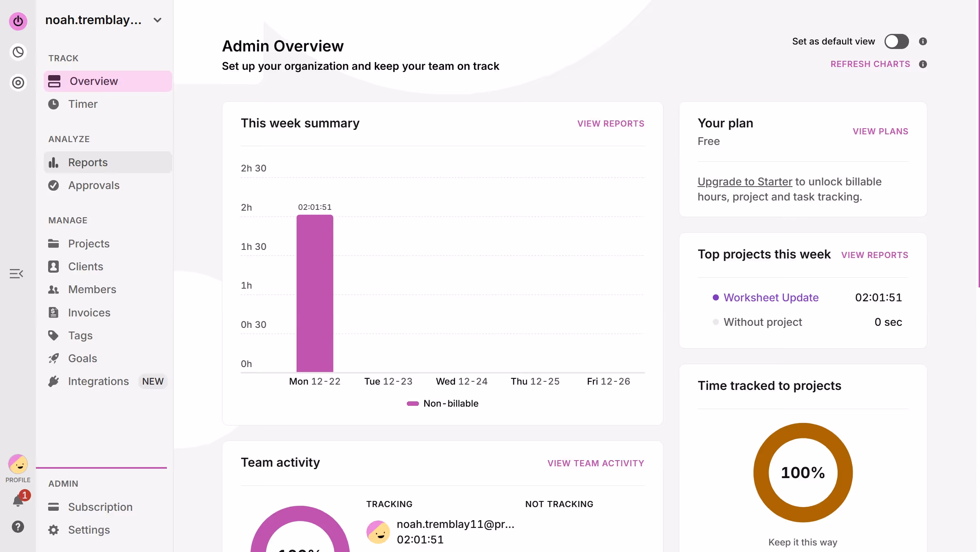Click VIEW TEAM ACTIVITY link
980x552 pixels.
tap(596, 463)
